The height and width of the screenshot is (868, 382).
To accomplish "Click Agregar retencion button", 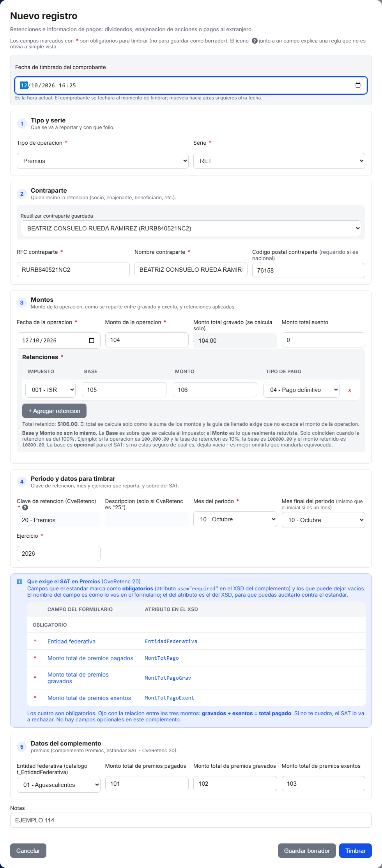I will click(x=54, y=411).
